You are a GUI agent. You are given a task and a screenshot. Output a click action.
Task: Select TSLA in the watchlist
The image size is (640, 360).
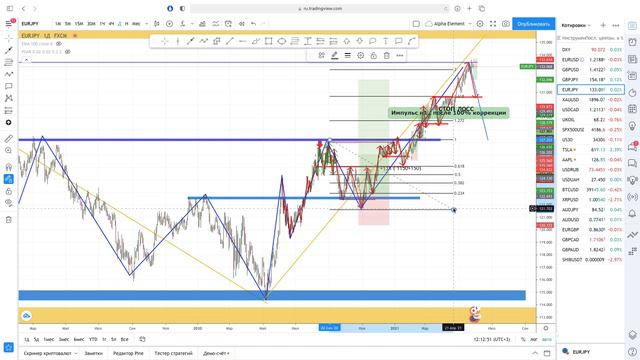click(591, 150)
